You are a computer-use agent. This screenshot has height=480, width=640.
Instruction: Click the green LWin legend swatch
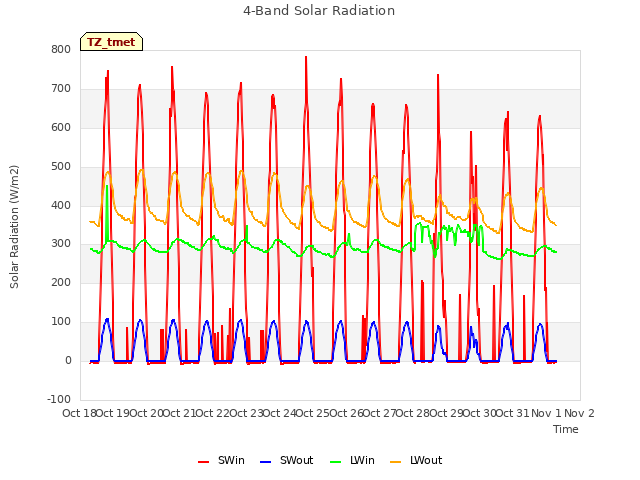pos(335,462)
